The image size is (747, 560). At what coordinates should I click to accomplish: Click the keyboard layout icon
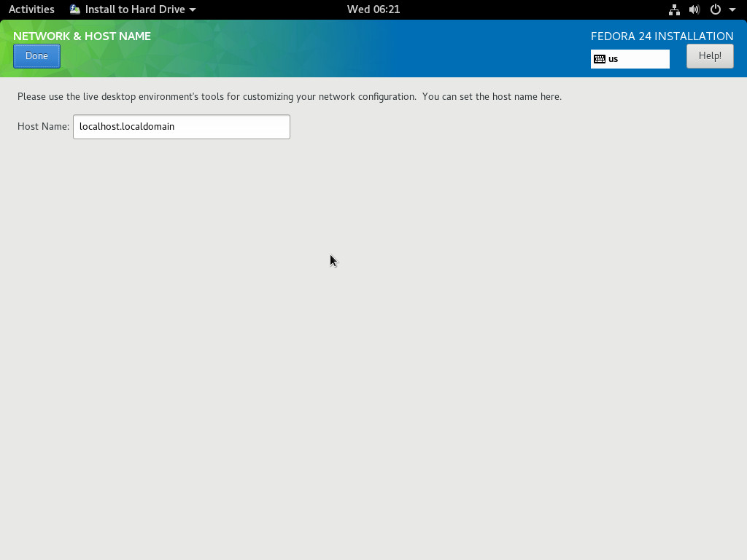(x=600, y=59)
